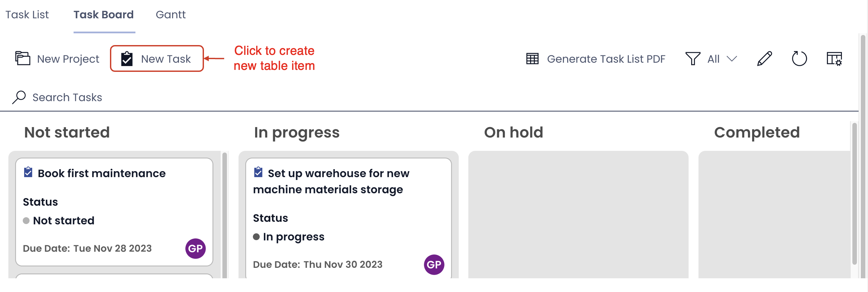Viewport: 868px width, 292px height.
Task: Click the search magnifier icon
Action: coord(19,97)
